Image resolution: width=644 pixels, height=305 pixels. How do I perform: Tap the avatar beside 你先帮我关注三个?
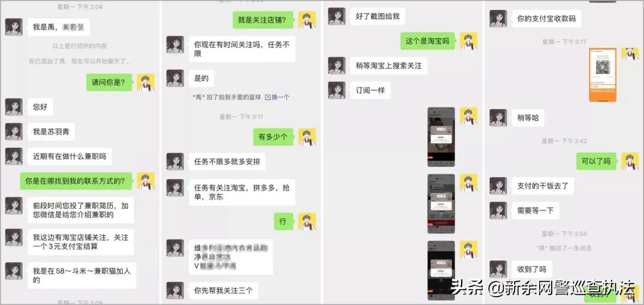point(175,291)
